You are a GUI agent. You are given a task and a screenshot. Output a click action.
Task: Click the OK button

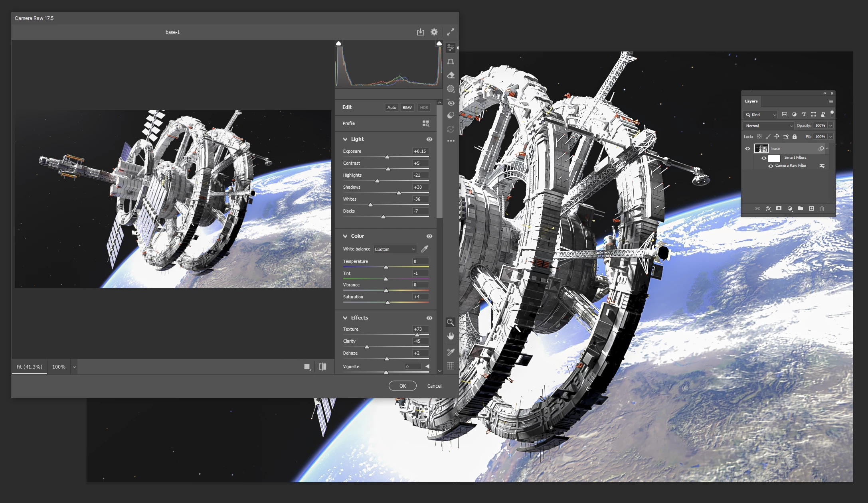point(402,386)
